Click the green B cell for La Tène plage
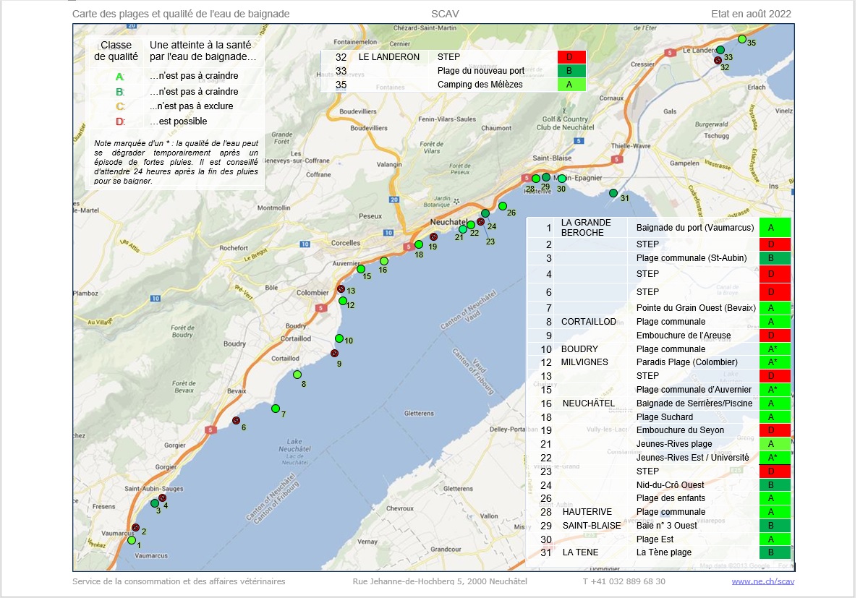 pos(775,552)
